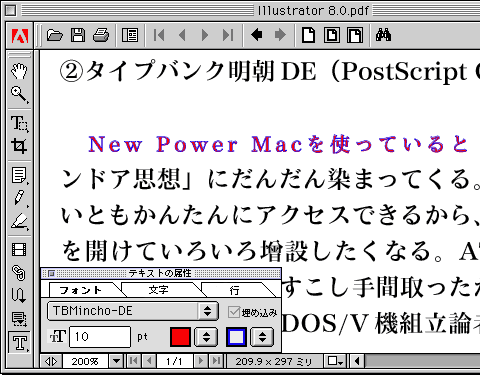The image size is (480, 375).
Task: Click the Print icon in toolbar
Action: [x=101, y=35]
